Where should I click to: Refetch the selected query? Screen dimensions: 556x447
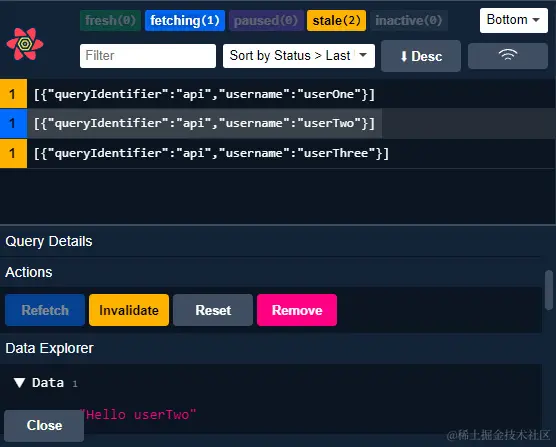[45, 310]
